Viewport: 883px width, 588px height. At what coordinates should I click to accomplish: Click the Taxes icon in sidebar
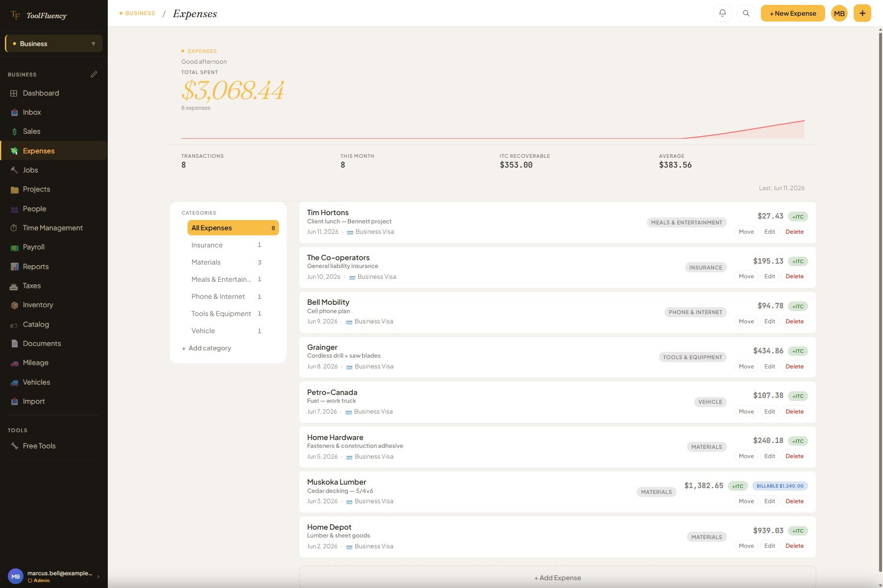(14, 286)
